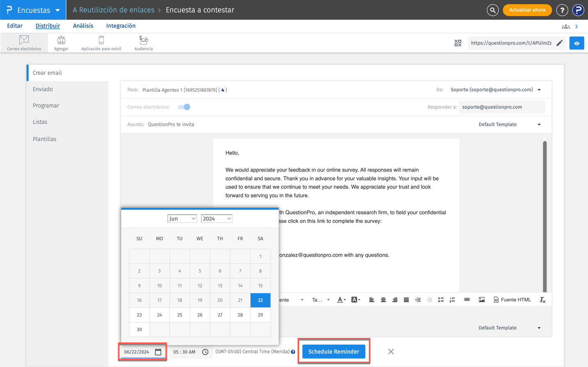Screen dimensions: 588x367
Task: Open Aplicación para móvil option
Action: [x=101, y=43]
